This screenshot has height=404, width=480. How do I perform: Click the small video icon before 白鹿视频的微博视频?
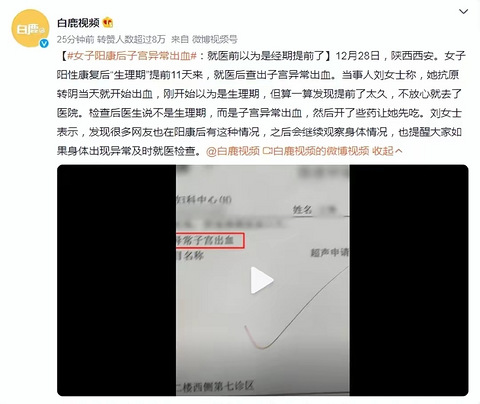tap(268, 151)
